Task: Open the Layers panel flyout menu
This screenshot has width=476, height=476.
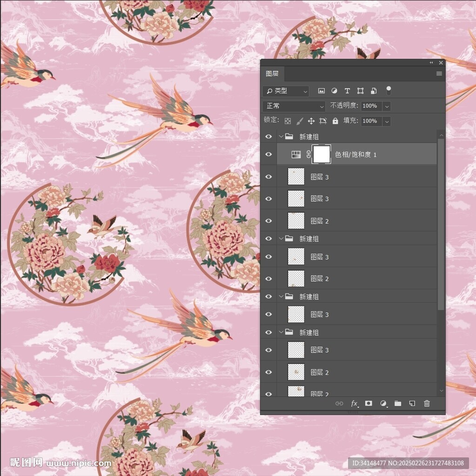Action: point(439,73)
